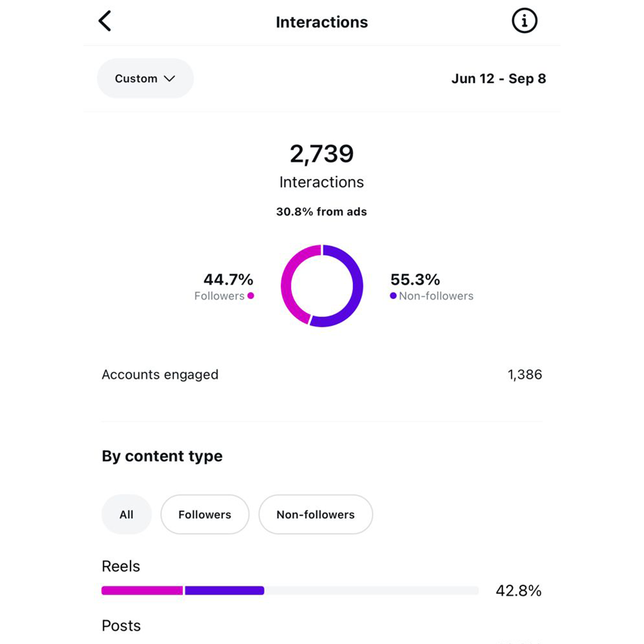Click the chevron next to Custom
This screenshot has height=644, width=644.
point(169,78)
